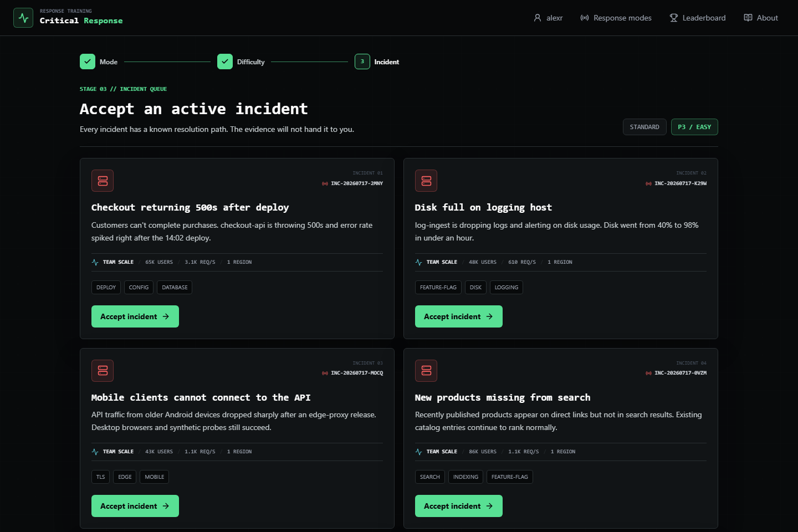Click the server icon on New products missing card
The height and width of the screenshot is (532, 798).
tap(426, 371)
